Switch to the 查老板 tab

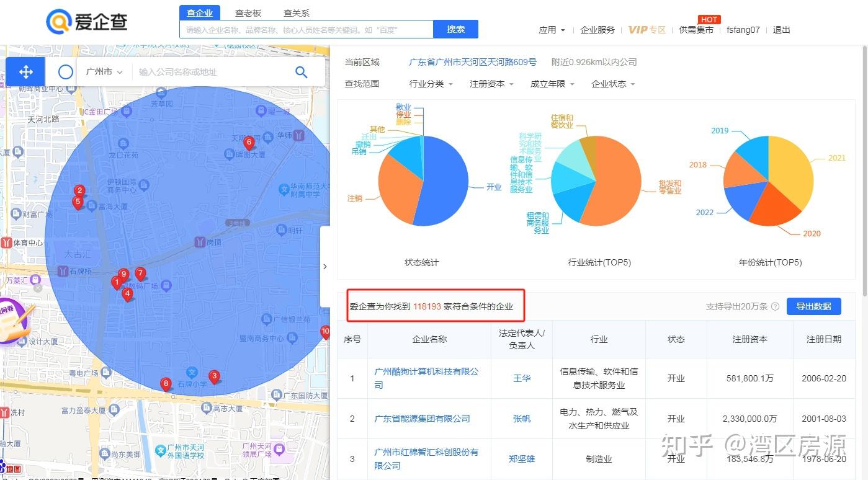(248, 13)
